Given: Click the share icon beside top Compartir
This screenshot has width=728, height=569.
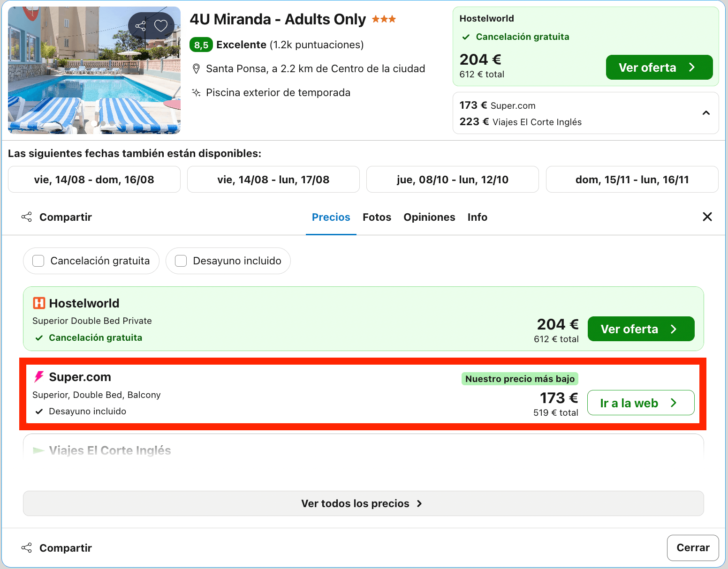Looking at the screenshot, I should point(27,217).
